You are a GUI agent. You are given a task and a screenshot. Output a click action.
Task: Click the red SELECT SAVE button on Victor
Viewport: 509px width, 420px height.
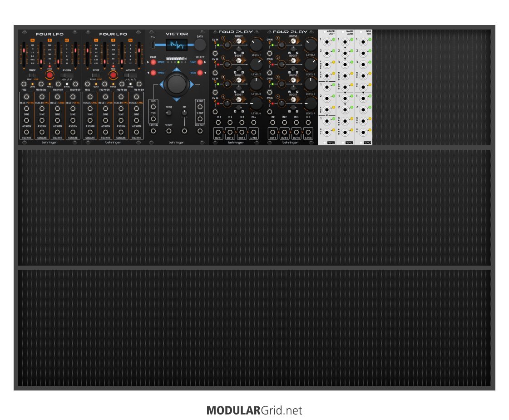pyautogui.click(x=200, y=62)
